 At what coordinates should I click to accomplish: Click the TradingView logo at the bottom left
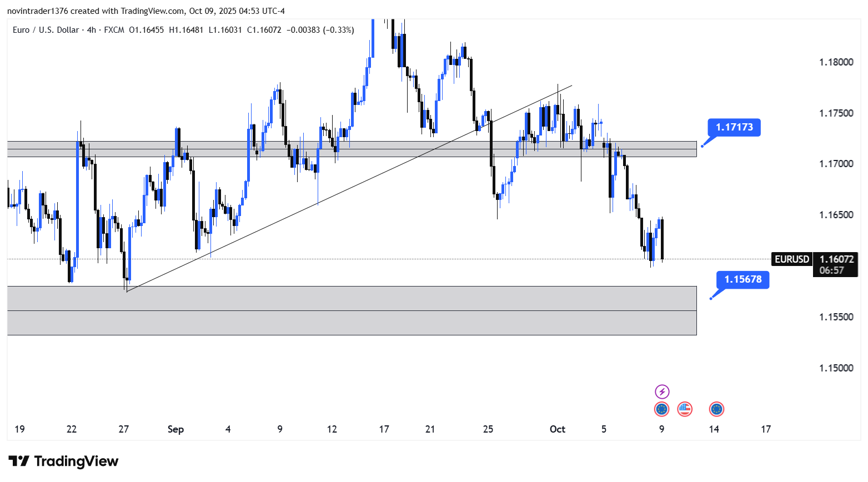click(64, 461)
